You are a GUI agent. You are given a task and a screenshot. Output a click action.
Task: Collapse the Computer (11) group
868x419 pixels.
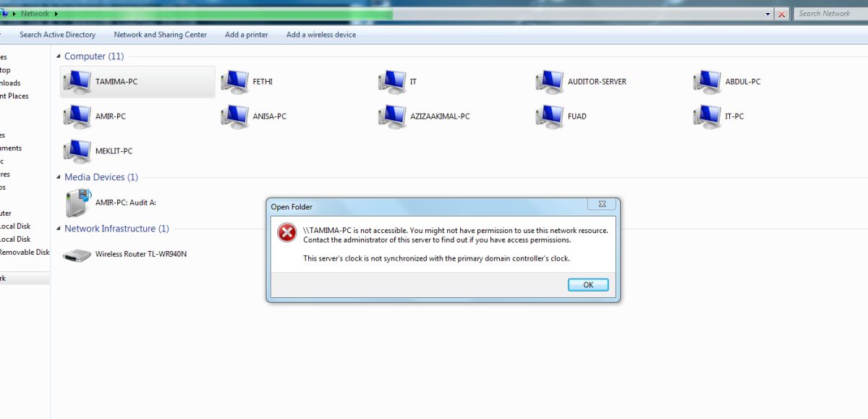click(x=59, y=56)
